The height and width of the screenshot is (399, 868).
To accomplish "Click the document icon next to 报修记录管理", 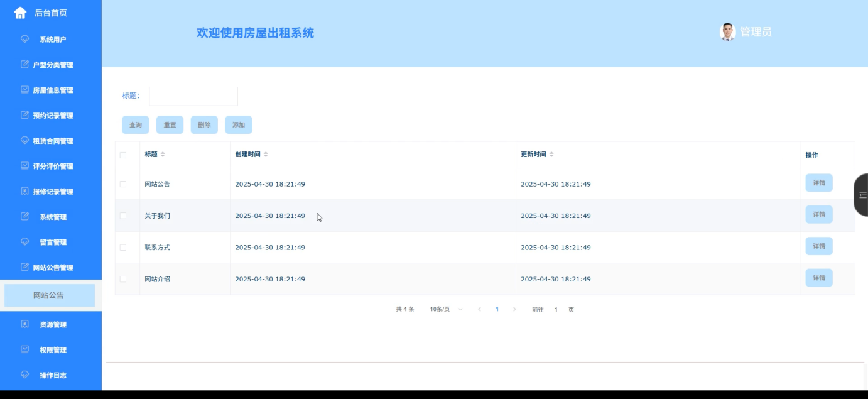I will point(25,191).
